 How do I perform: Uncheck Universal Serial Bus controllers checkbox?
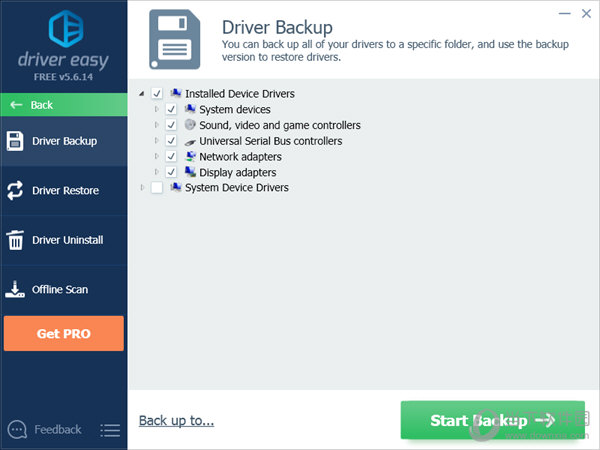pyautogui.click(x=171, y=140)
